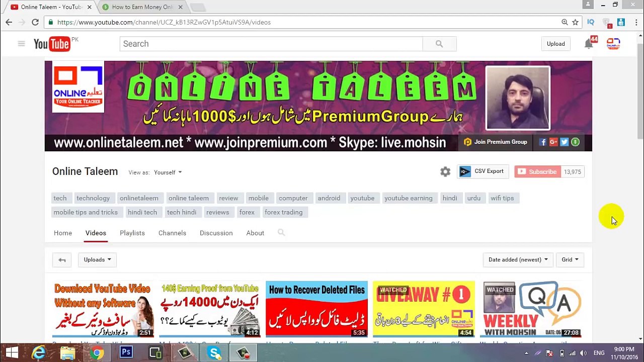Open the Channels tab
This screenshot has height=362, width=644.
click(172, 233)
